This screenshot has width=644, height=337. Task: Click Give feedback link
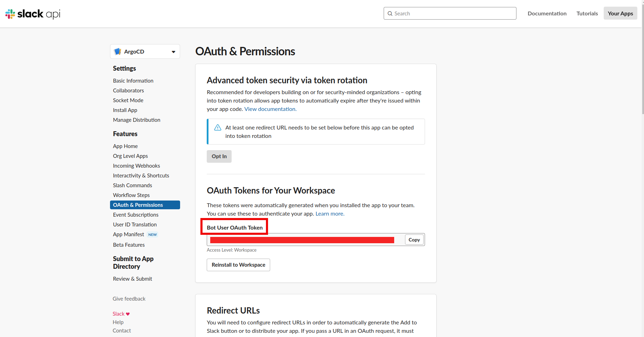click(x=129, y=299)
